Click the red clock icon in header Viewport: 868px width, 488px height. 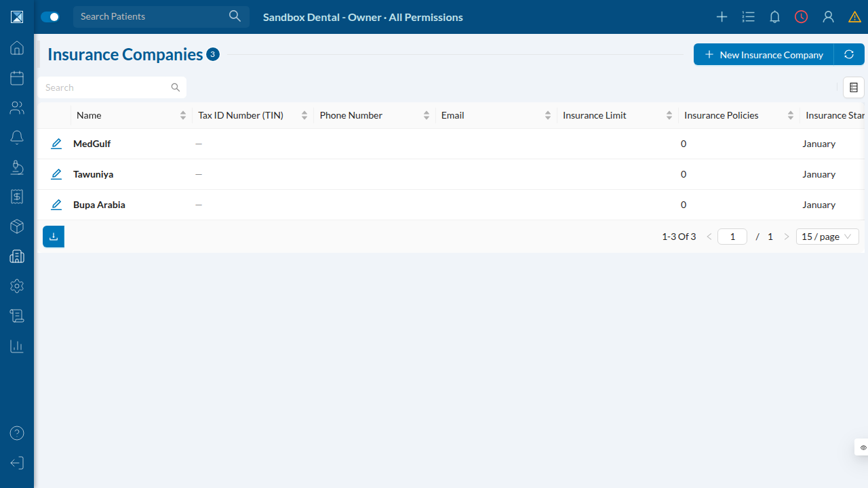(x=802, y=17)
